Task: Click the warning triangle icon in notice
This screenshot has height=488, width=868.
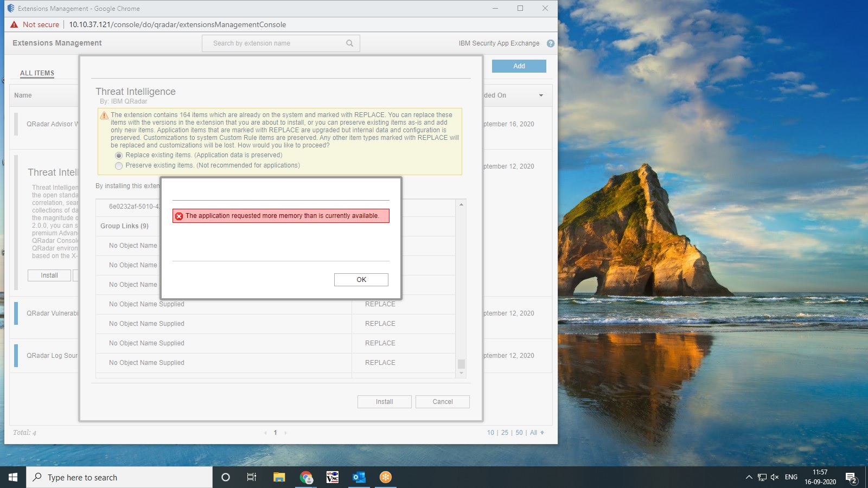Action: [x=104, y=115]
